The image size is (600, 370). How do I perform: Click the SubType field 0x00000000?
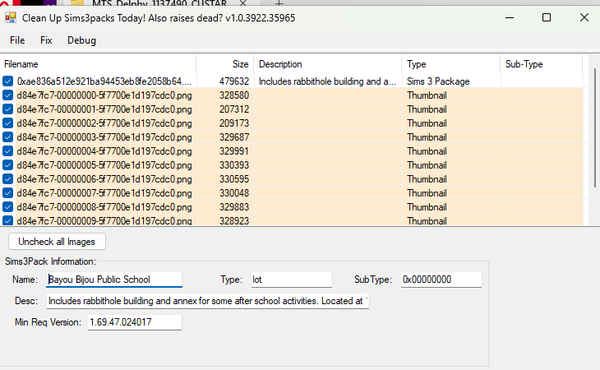click(441, 280)
